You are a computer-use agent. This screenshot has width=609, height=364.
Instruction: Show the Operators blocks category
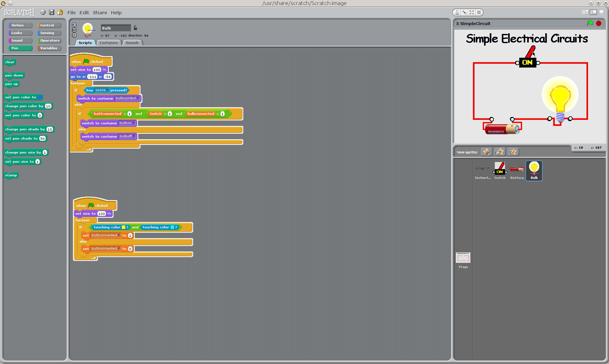pyautogui.click(x=49, y=40)
